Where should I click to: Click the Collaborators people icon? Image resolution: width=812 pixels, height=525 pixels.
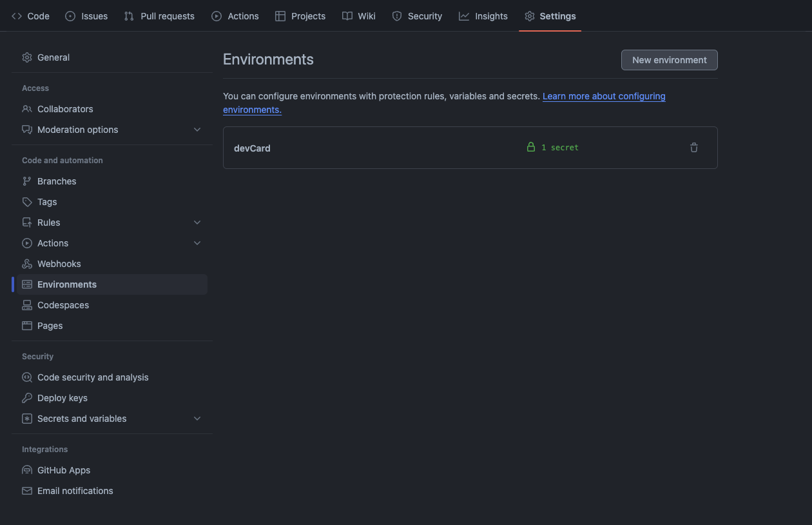click(27, 109)
